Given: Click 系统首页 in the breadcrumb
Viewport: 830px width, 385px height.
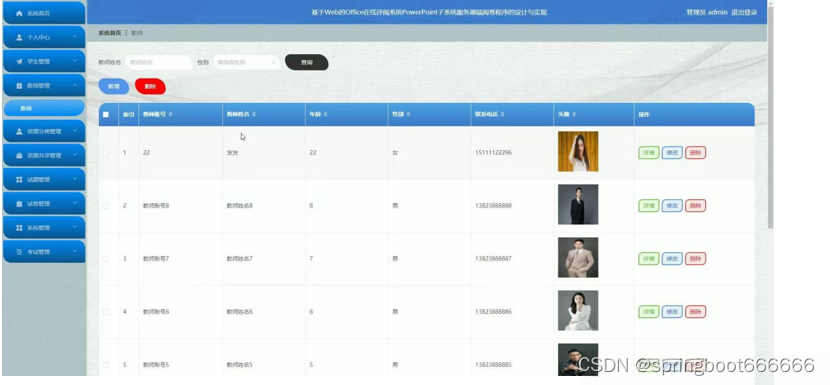Looking at the screenshot, I should [x=110, y=33].
